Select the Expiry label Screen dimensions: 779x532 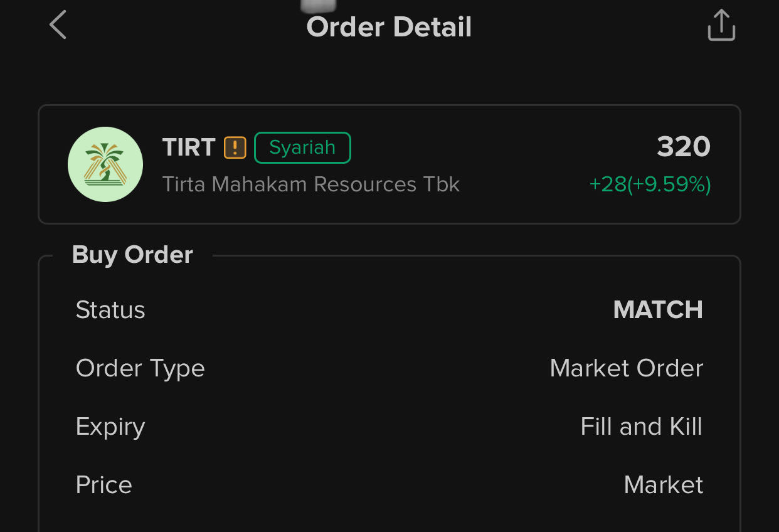pyautogui.click(x=110, y=427)
